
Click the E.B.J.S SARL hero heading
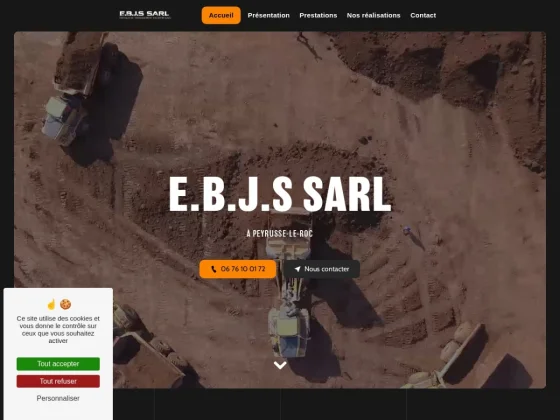tap(280, 195)
